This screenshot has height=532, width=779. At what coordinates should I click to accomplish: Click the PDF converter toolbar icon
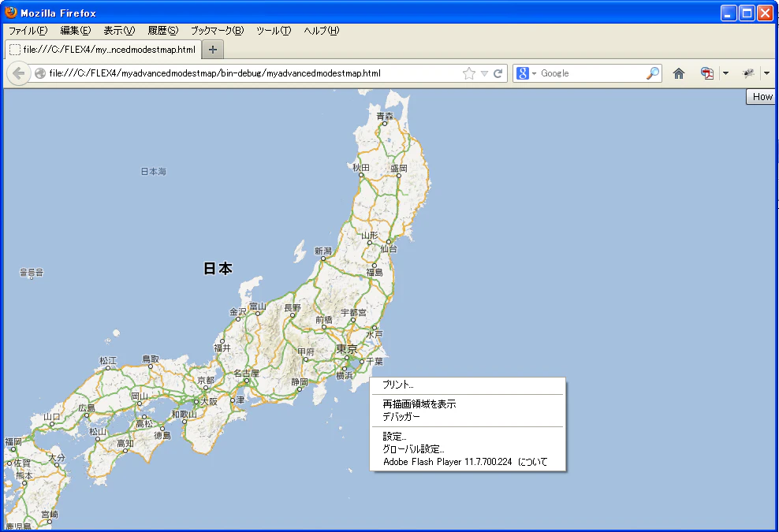pyautogui.click(x=707, y=73)
